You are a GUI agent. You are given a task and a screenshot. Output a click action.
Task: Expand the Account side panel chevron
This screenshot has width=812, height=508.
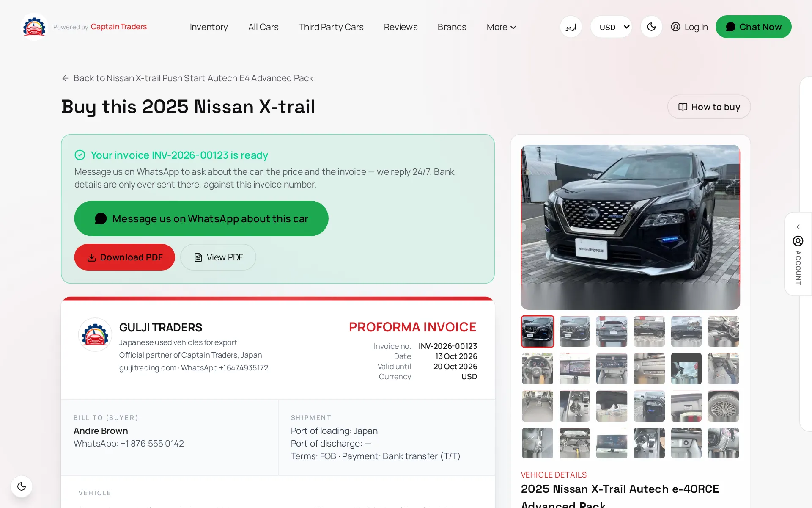click(798, 227)
